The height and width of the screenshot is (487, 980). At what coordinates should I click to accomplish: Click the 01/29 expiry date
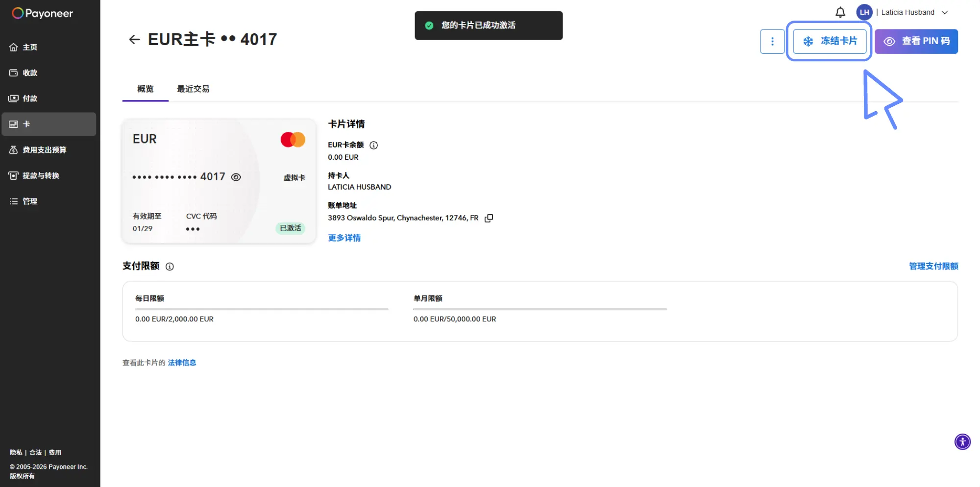143,229
